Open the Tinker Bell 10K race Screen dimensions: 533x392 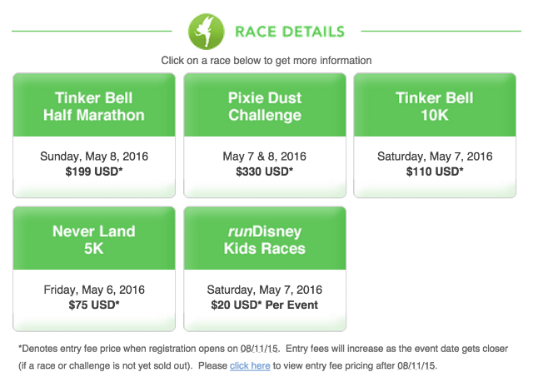click(435, 107)
